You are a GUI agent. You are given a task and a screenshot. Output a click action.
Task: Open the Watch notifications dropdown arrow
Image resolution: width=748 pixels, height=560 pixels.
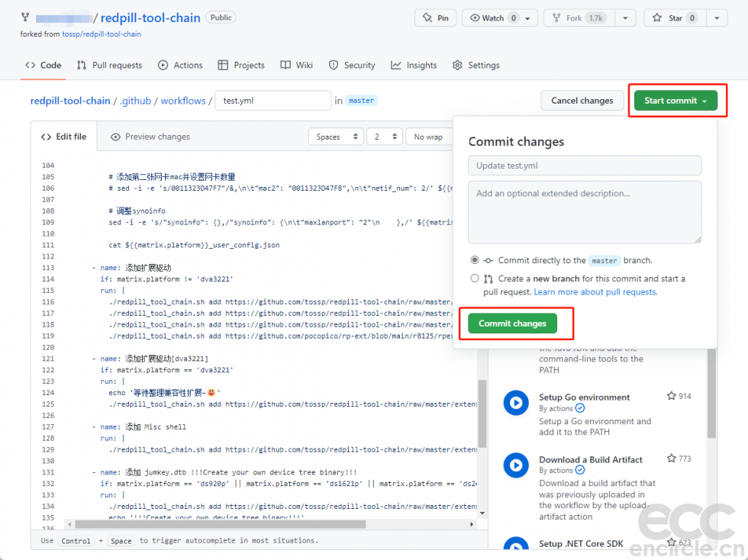coord(528,18)
